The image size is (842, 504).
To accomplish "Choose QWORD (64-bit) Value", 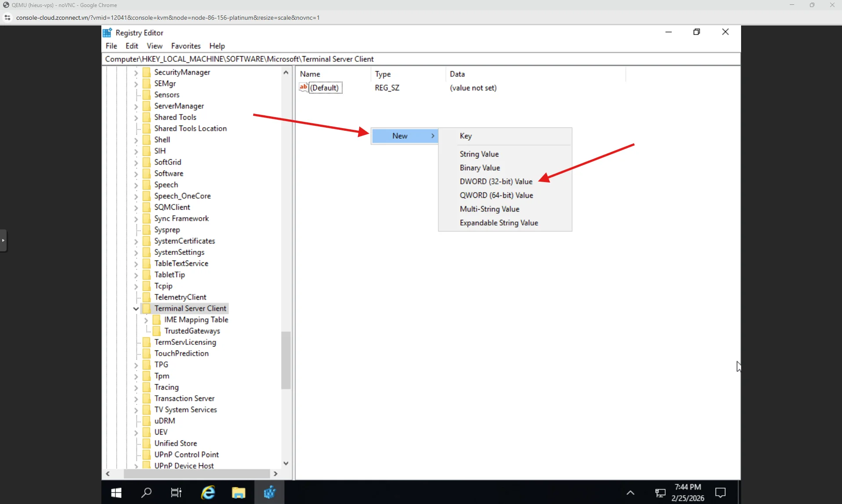I will click(x=505, y=195).
